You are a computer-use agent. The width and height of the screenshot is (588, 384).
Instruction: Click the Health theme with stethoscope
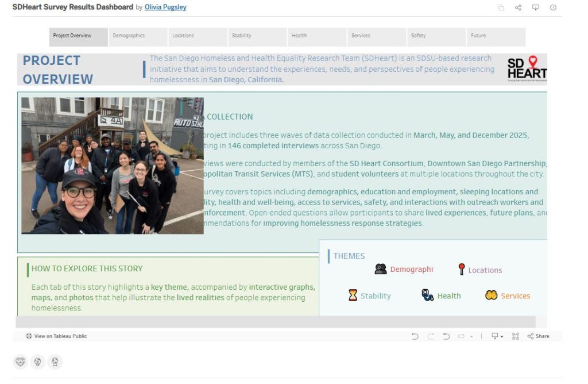click(441, 296)
